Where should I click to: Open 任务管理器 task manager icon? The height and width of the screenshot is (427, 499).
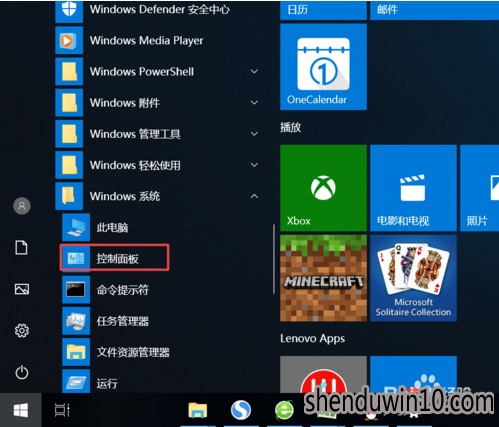pyautogui.click(x=76, y=321)
